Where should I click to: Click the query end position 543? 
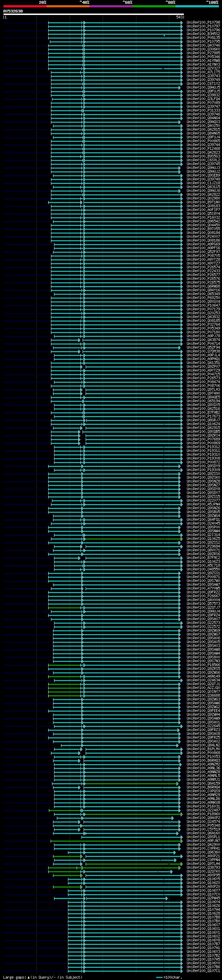click(x=179, y=17)
